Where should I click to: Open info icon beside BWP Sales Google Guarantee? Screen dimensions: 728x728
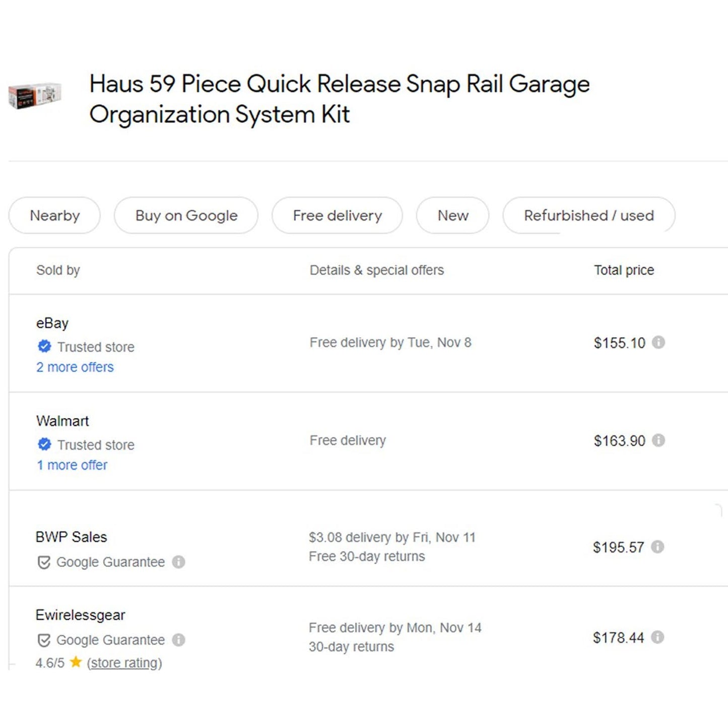pyautogui.click(x=178, y=562)
